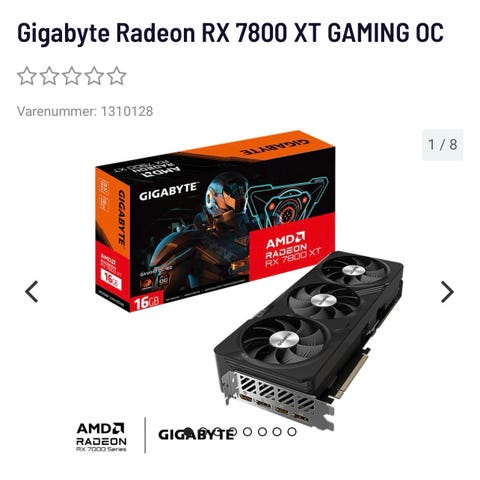Screen dimensions: 480x480
Task: Click the AMD Radeon RX 7000 Series logo
Action: pyautogui.click(x=101, y=437)
